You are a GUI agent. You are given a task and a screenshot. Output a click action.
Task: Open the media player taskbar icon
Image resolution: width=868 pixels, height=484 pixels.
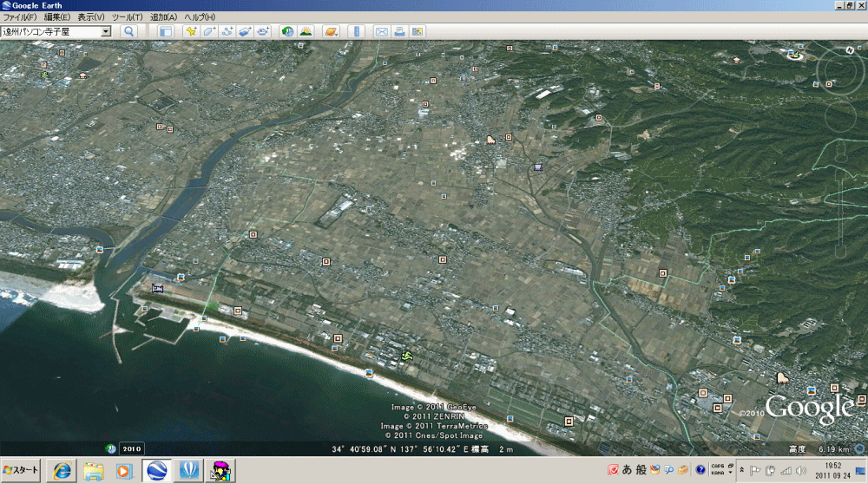(x=124, y=471)
